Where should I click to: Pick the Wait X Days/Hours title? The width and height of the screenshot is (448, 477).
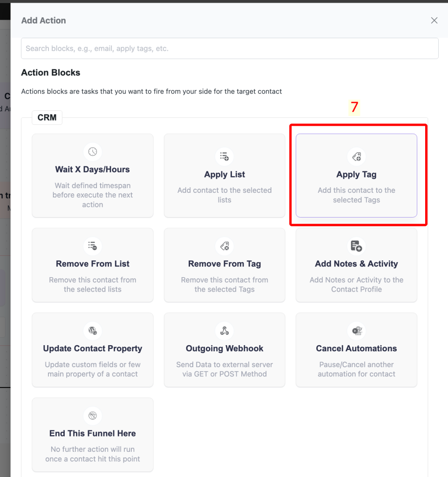(92, 170)
